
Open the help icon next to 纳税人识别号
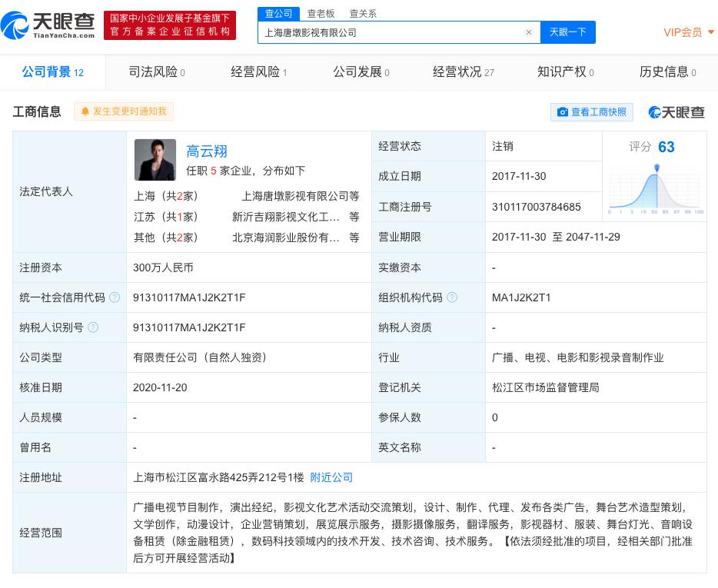(93, 327)
